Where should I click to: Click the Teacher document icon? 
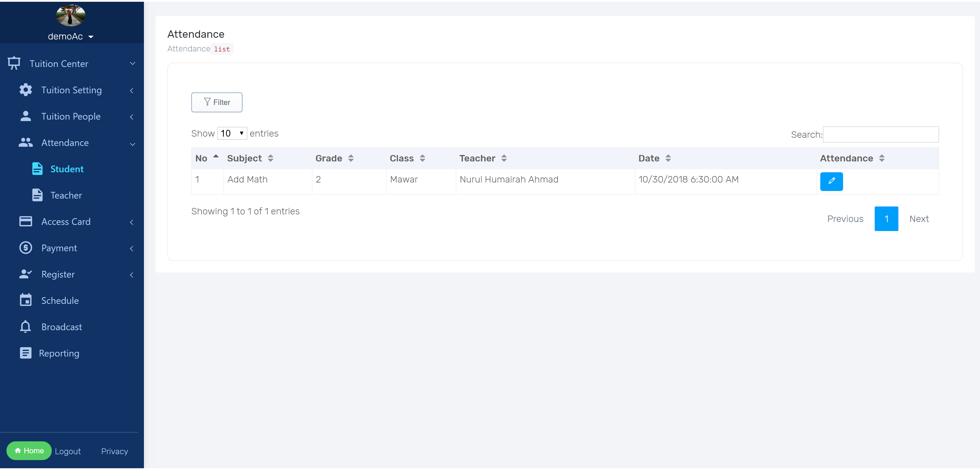point(37,195)
